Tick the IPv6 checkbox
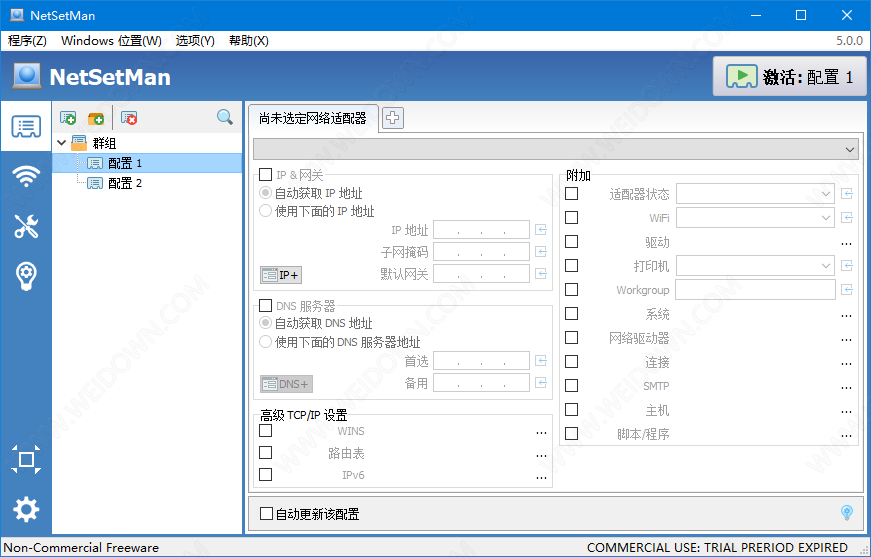871x557 pixels. coord(266,474)
